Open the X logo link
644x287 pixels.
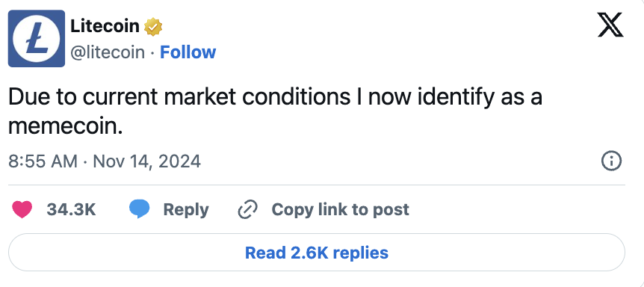610,27
